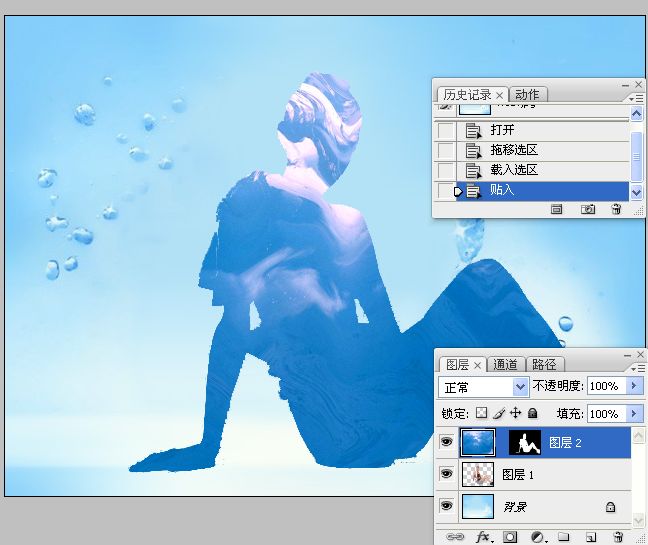This screenshot has width=648, height=545.
Task: Create a new layer group with the folder icon
Action: 563,537
